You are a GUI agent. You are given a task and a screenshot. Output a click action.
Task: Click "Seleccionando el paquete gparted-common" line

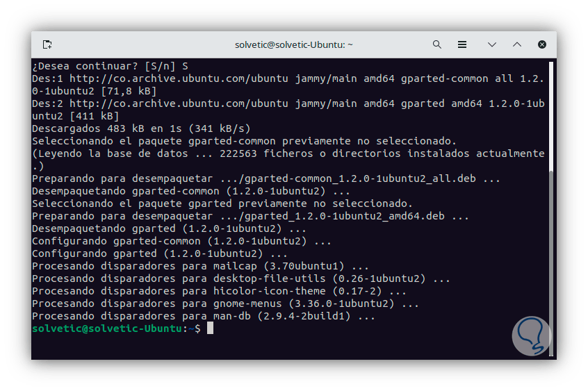pyautogui.click(x=244, y=142)
